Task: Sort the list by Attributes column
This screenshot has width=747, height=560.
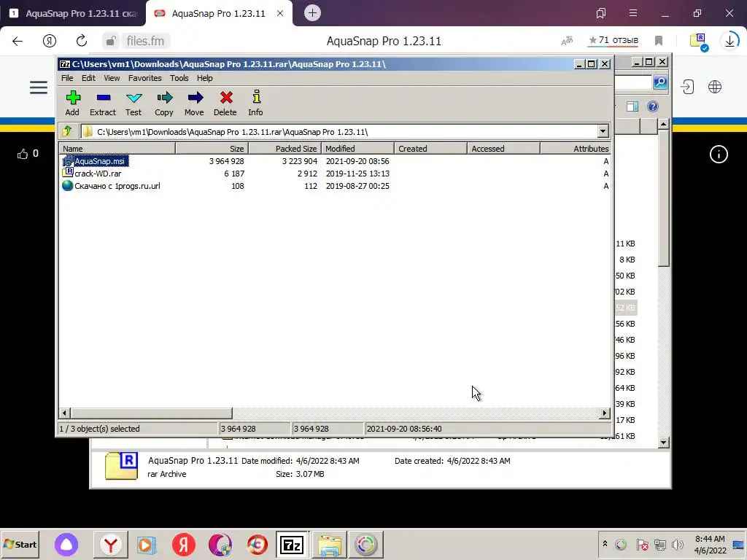Action: [x=575, y=149]
